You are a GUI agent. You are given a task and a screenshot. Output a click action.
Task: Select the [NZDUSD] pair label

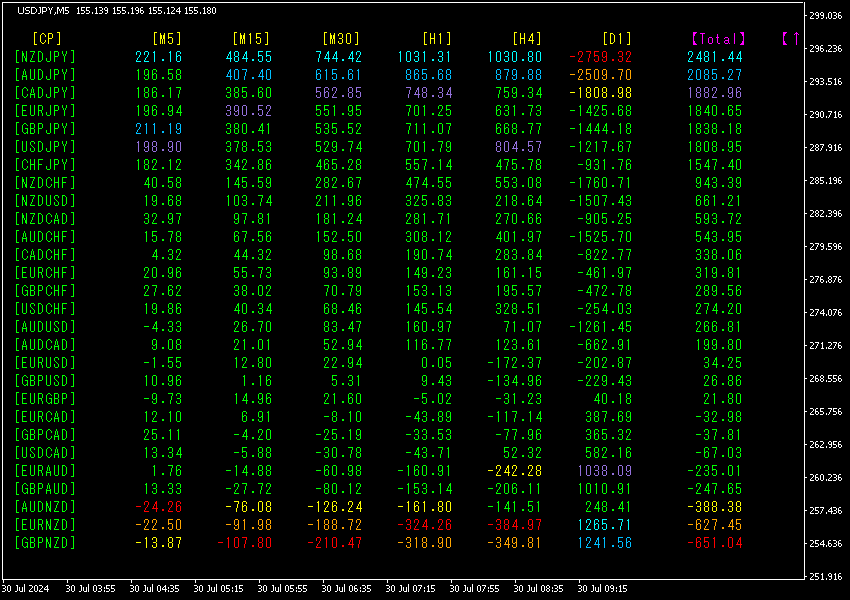[x=45, y=201]
